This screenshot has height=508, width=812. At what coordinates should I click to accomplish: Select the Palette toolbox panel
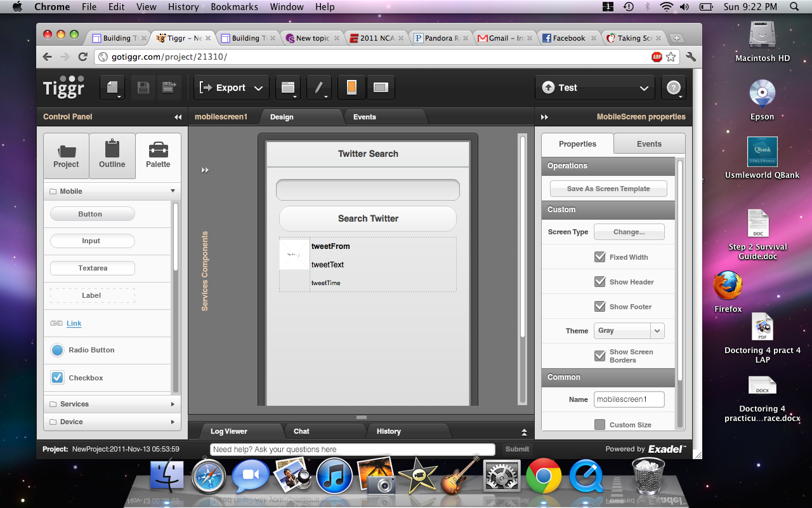(158, 156)
